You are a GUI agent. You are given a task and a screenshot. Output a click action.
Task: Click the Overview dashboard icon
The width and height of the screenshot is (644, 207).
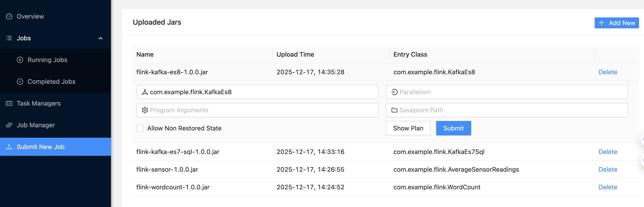point(9,17)
